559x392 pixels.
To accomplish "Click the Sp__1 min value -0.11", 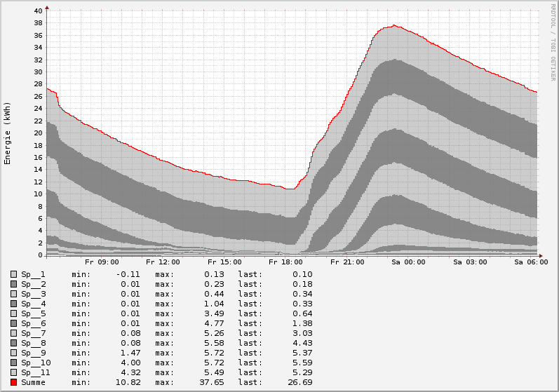I will click(128, 274).
